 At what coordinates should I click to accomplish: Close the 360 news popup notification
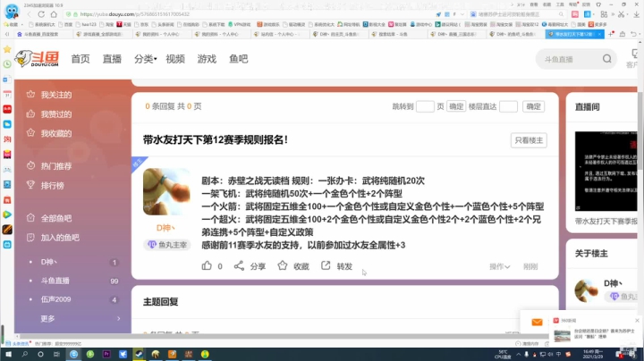(637, 321)
